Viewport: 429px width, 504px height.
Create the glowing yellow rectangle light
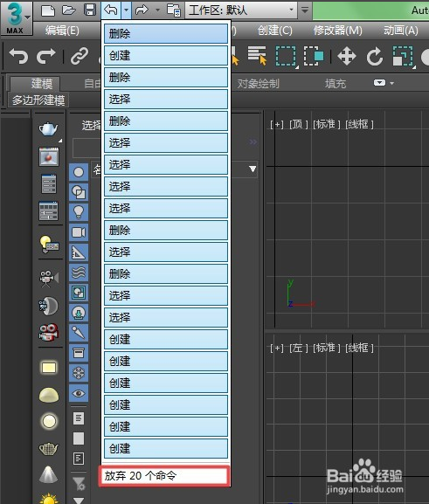point(49,368)
